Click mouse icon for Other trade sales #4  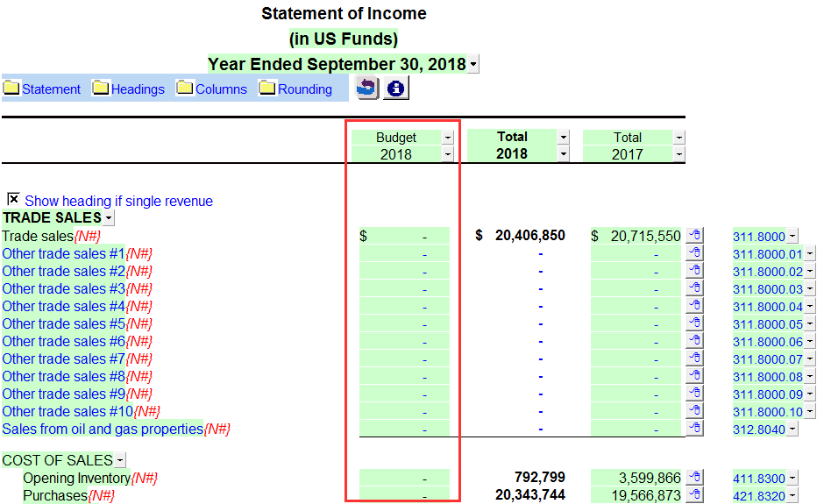[x=695, y=306]
